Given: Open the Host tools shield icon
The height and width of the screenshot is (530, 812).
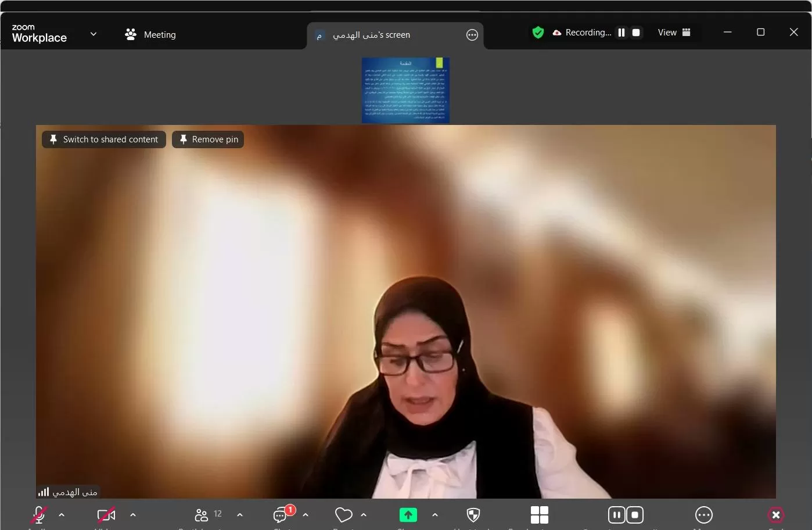Looking at the screenshot, I should coord(473,515).
